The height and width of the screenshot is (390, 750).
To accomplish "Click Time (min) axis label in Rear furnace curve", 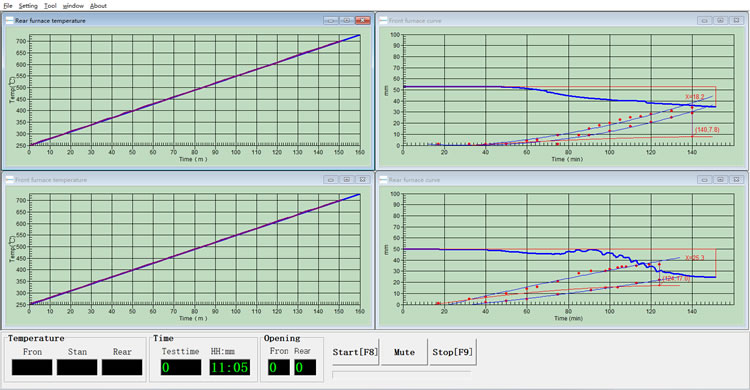I will point(568,318).
